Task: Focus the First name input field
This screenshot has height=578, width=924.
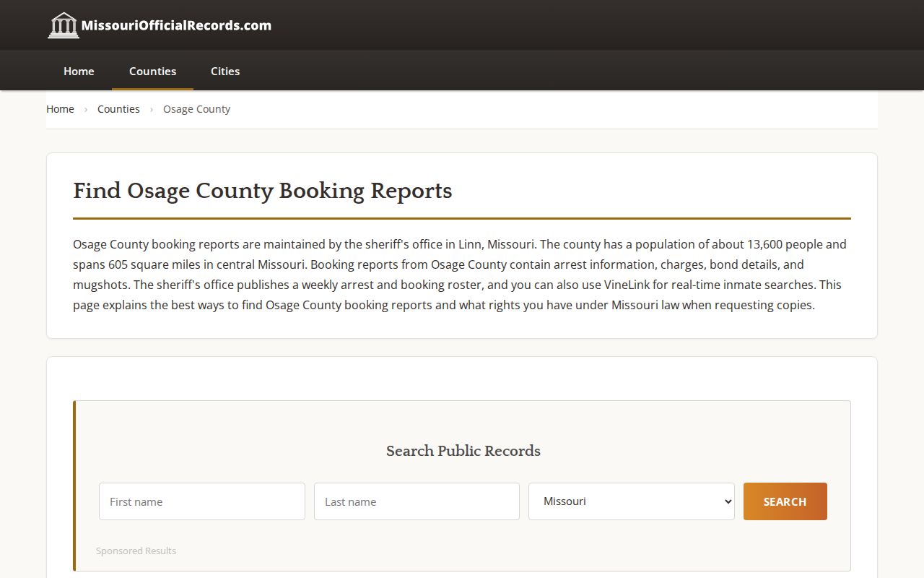Action: 202,501
